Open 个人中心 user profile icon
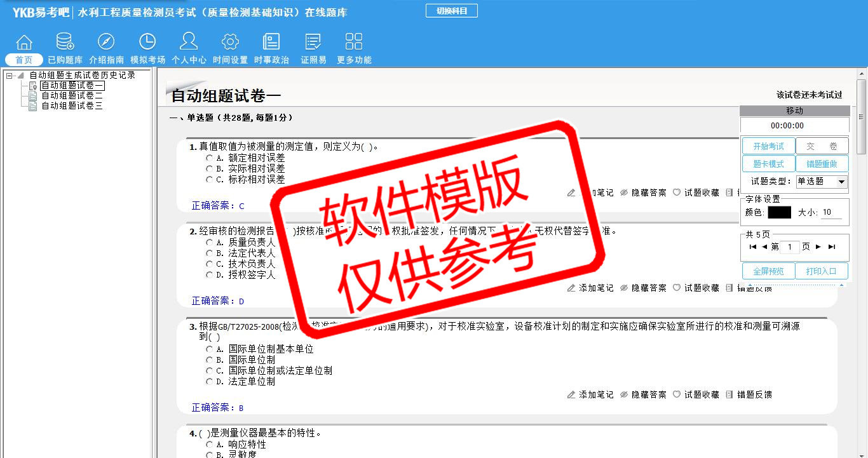This screenshot has height=458, width=868. click(x=189, y=43)
